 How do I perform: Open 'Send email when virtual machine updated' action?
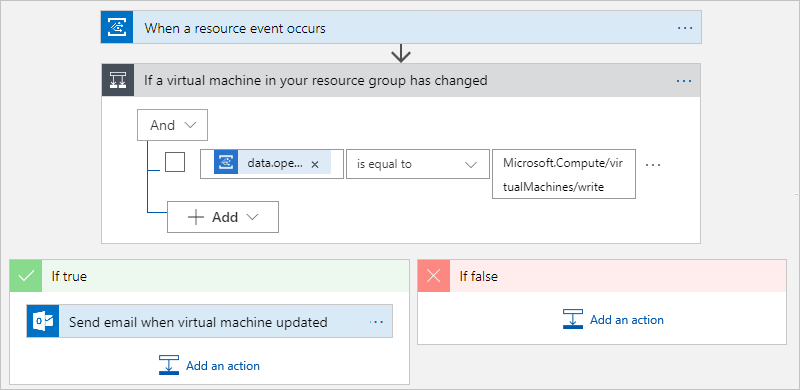pyautogui.click(x=210, y=321)
